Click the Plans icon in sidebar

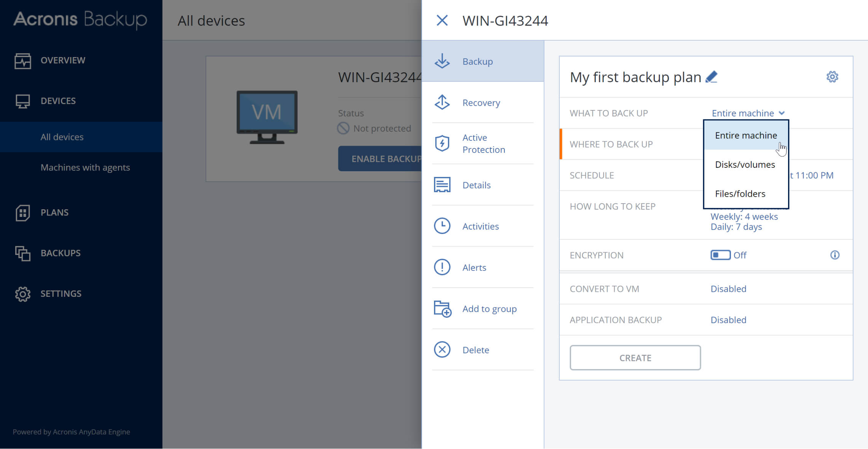[22, 213]
